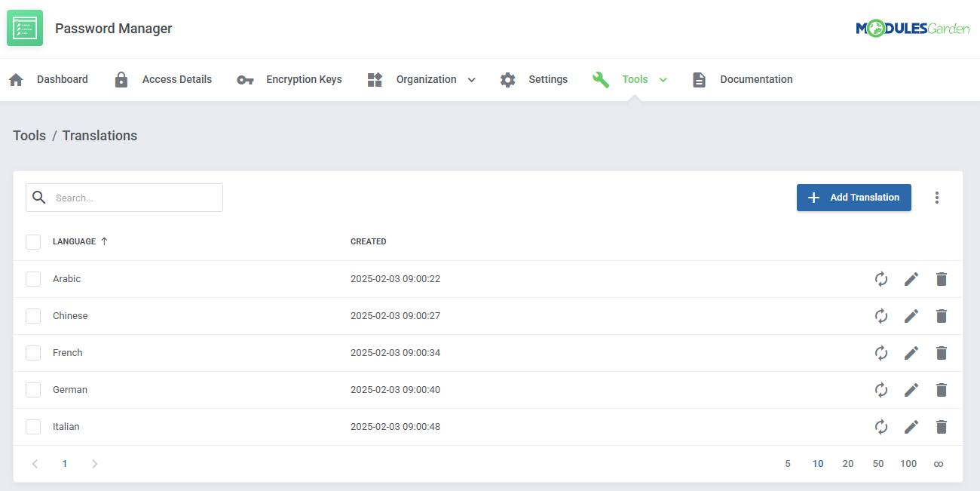Image resolution: width=980 pixels, height=491 pixels.
Task: Show all entries with infinity option
Action: click(939, 464)
